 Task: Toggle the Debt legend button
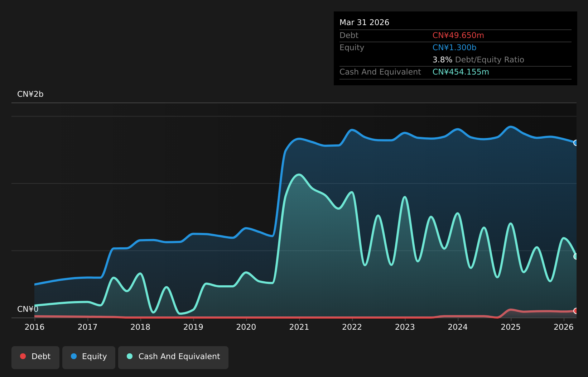pyautogui.click(x=35, y=357)
